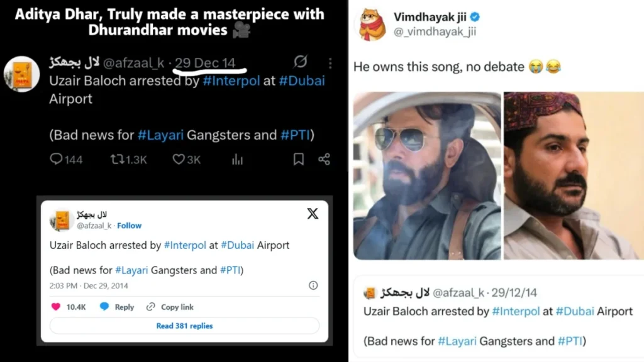
Task: Open the three-dot more options menu
Action: click(x=330, y=63)
